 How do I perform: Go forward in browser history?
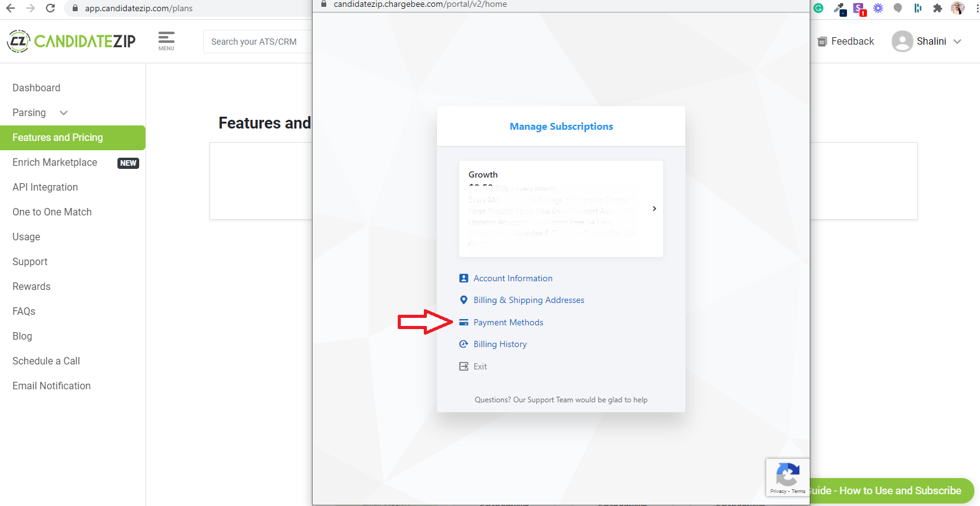point(30,8)
